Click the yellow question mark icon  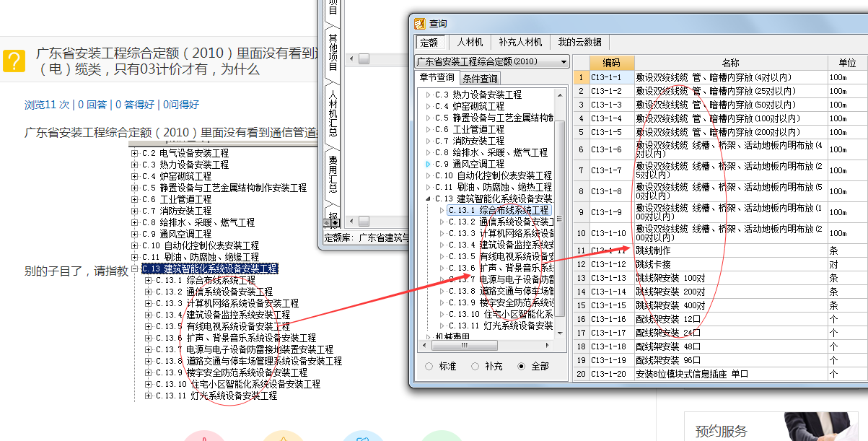[14, 61]
